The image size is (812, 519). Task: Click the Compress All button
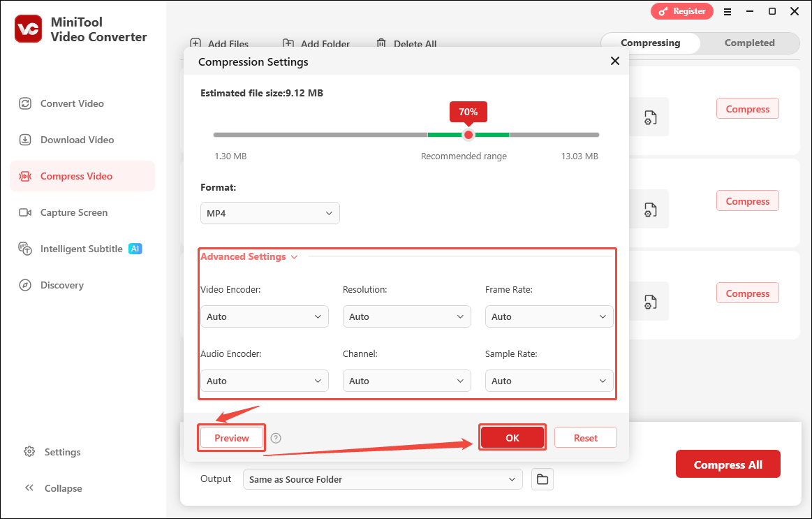(x=728, y=463)
